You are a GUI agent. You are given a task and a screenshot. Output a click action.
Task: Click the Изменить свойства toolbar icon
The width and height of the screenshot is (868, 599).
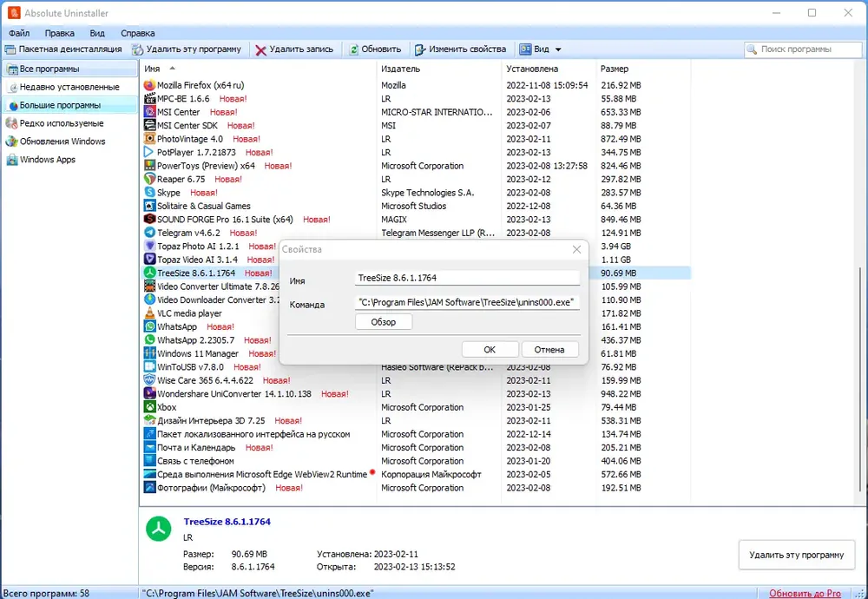click(420, 49)
